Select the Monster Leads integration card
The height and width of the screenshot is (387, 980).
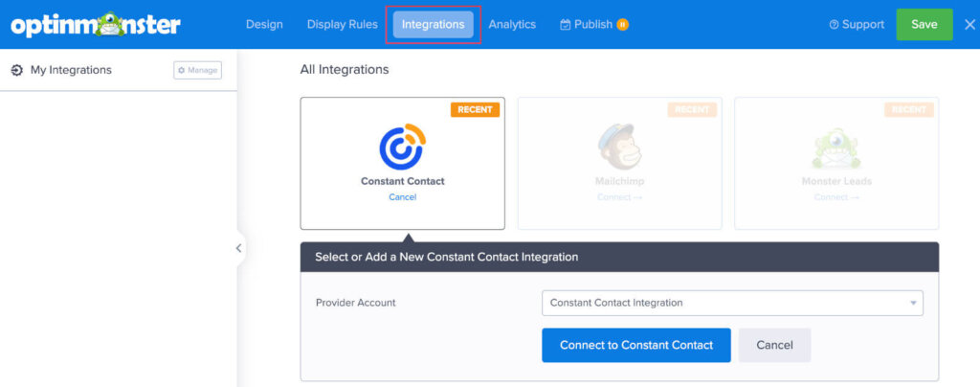coord(836,163)
